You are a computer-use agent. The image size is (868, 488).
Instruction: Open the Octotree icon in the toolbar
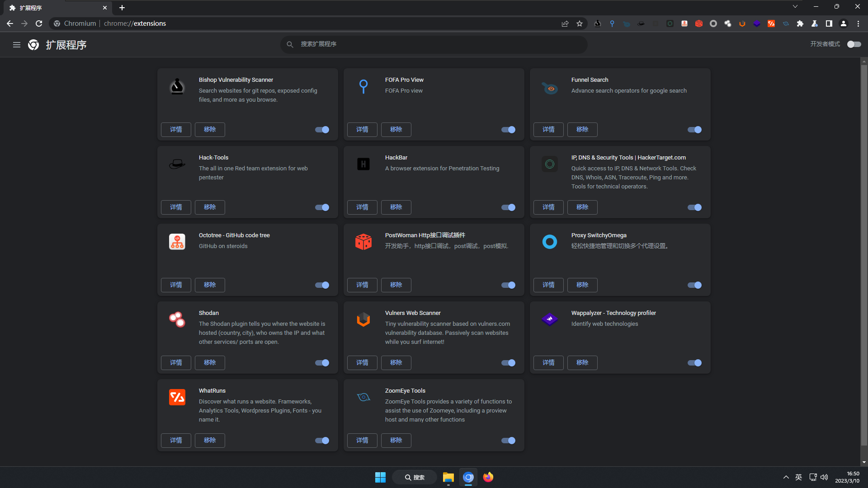[x=684, y=23]
